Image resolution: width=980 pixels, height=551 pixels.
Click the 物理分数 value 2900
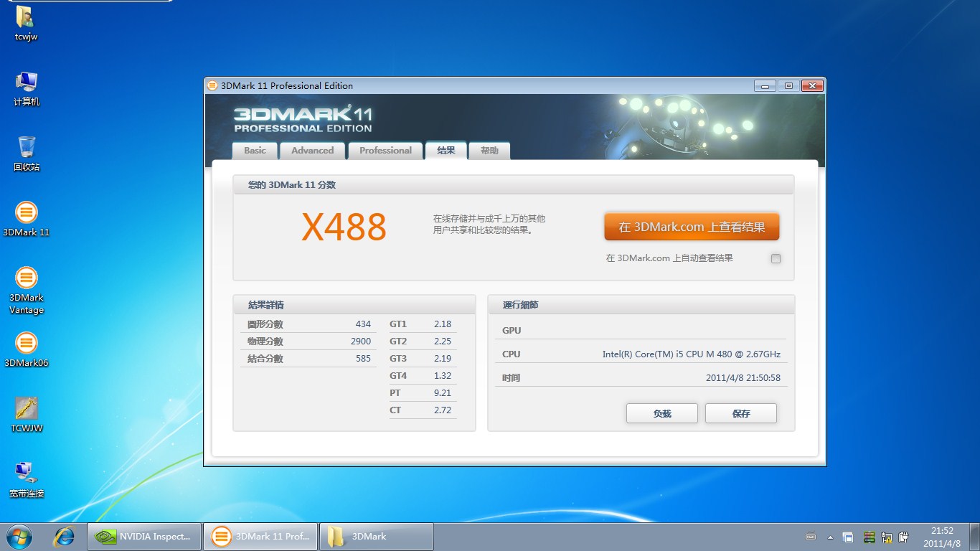click(361, 342)
